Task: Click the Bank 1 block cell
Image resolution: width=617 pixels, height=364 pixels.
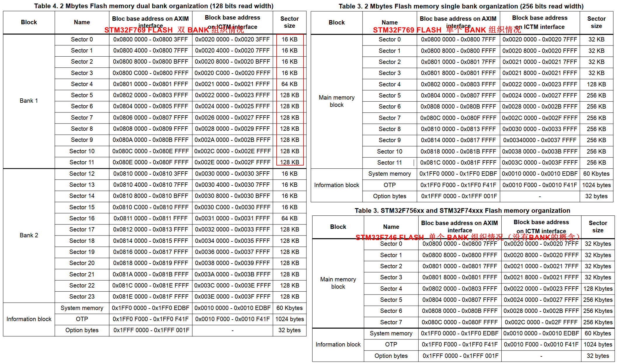Action: pyautogui.click(x=29, y=101)
